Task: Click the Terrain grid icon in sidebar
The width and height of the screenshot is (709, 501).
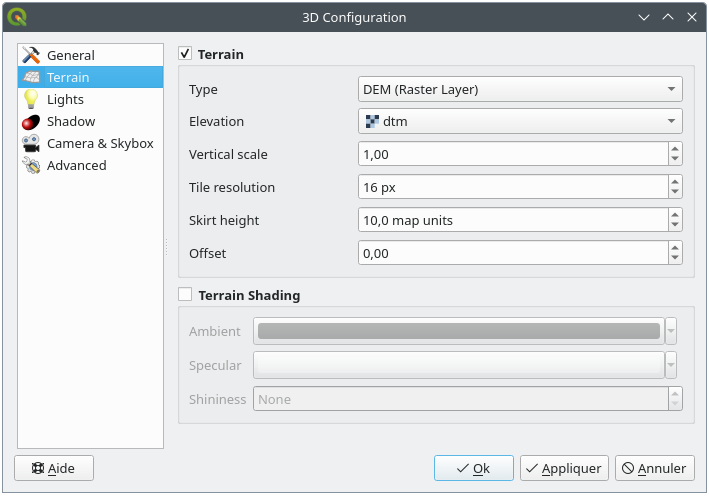Action: 31,77
